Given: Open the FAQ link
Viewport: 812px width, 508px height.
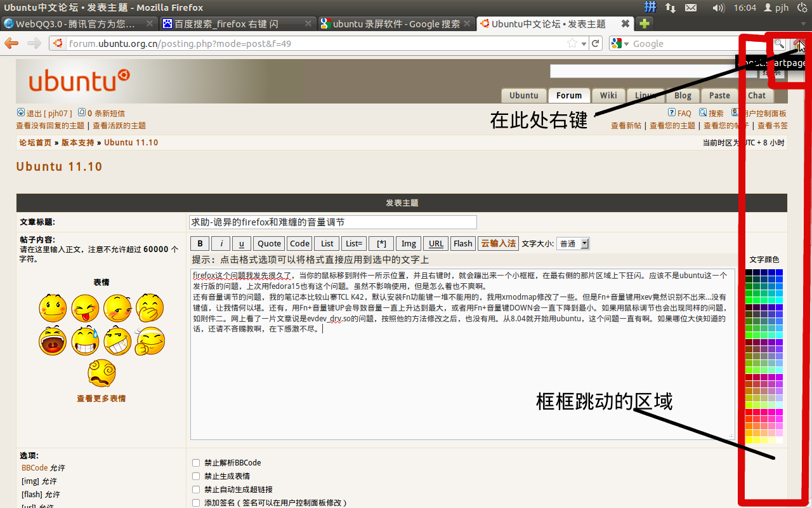Looking at the screenshot, I should (679, 114).
